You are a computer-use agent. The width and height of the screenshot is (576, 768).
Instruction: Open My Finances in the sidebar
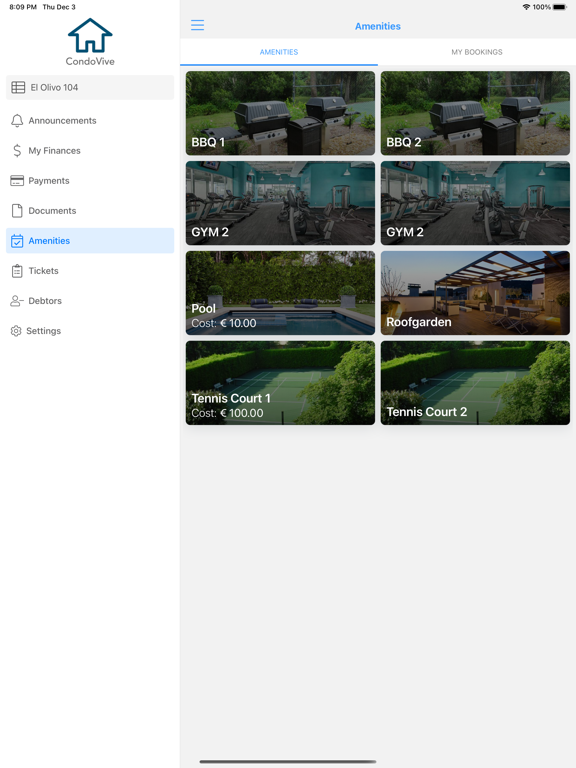click(x=90, y=150)
